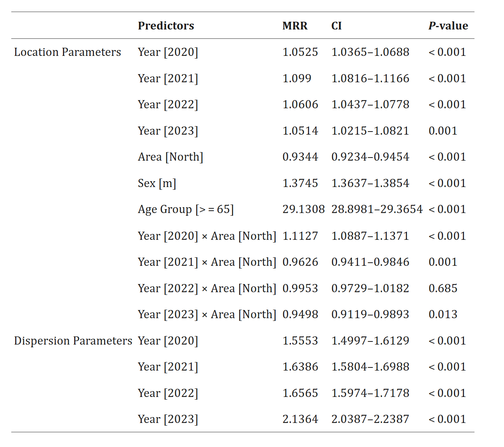Click the Year [2020] × Area [North] predictor
The image size is (504, 447).
click(x=207, y=236)
